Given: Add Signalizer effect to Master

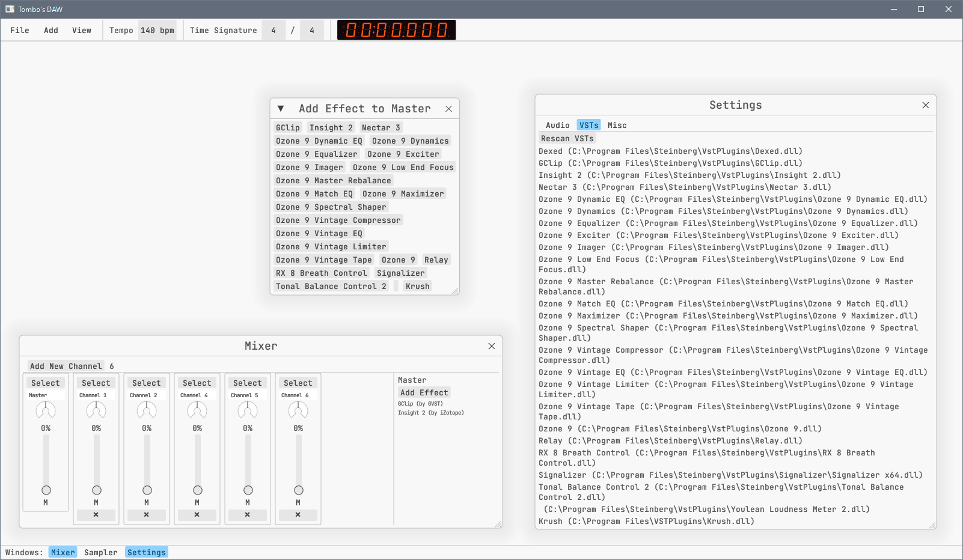Looking at the screenshot, I should point(401,273).
